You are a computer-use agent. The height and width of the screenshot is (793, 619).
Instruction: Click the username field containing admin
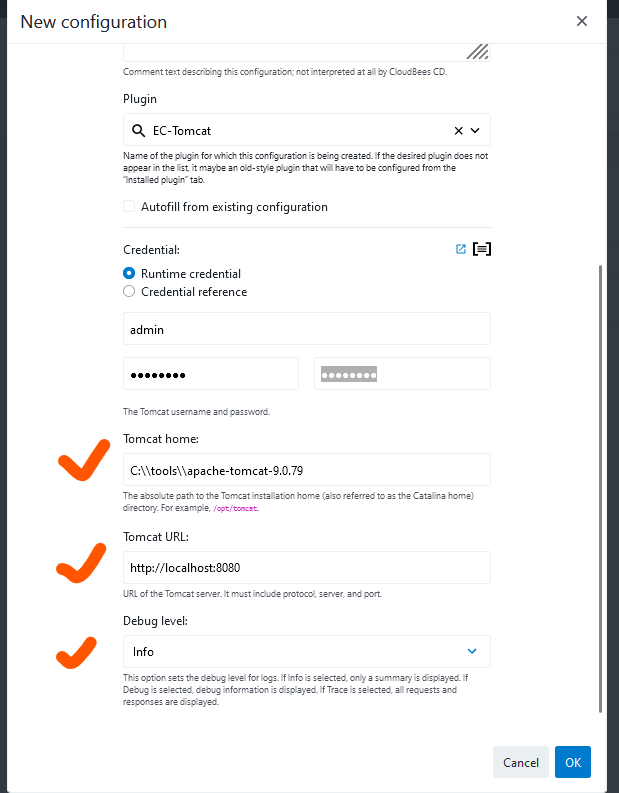[306, 329]
